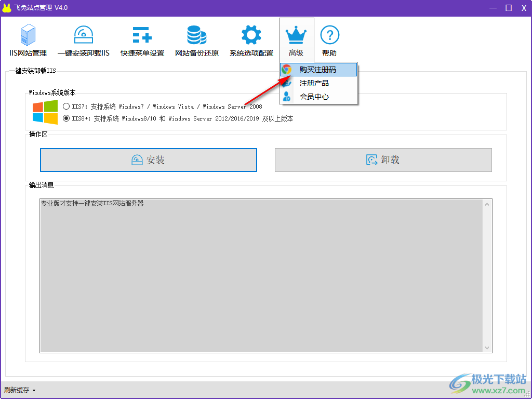Click the Chrome icon beside 购买注册码

(287, 70)
